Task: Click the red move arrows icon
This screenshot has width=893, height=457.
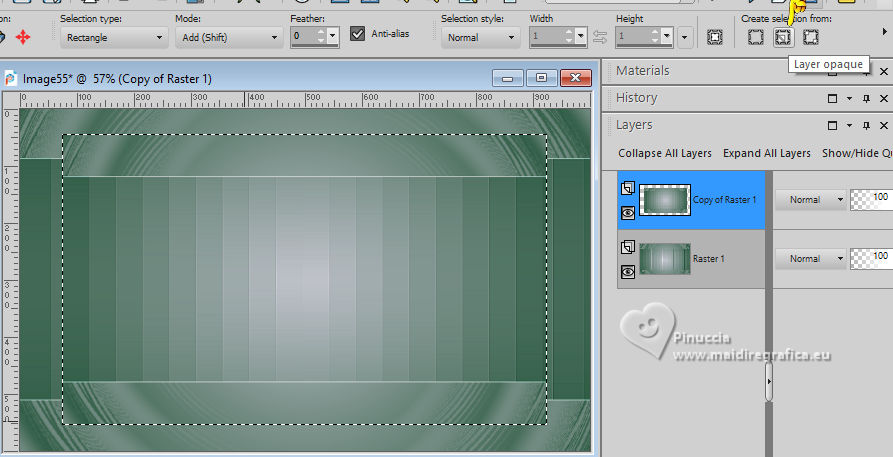Action: pyautogui.click(x=23, y=38)
